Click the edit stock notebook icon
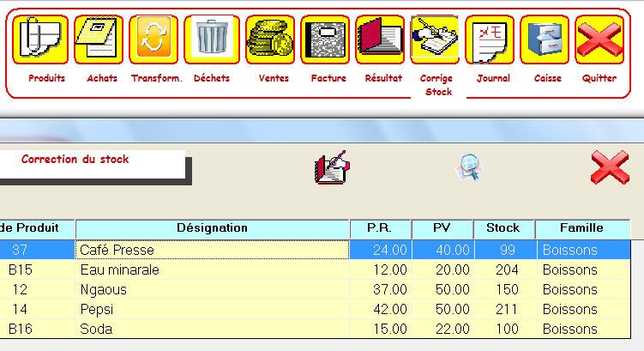 pos(332,167)
